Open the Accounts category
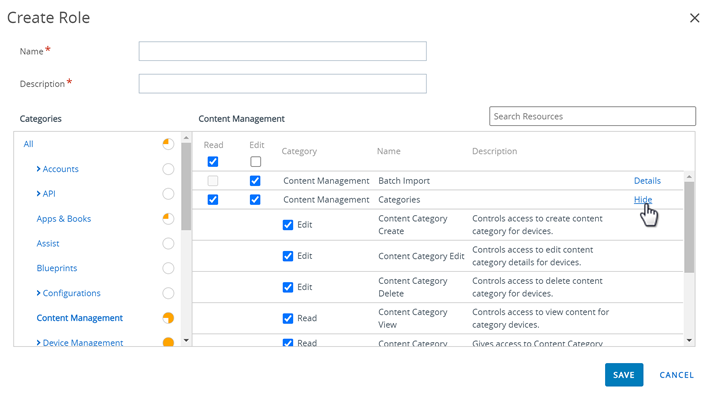The width and height of the screenshot is (713, 393). 60,169
